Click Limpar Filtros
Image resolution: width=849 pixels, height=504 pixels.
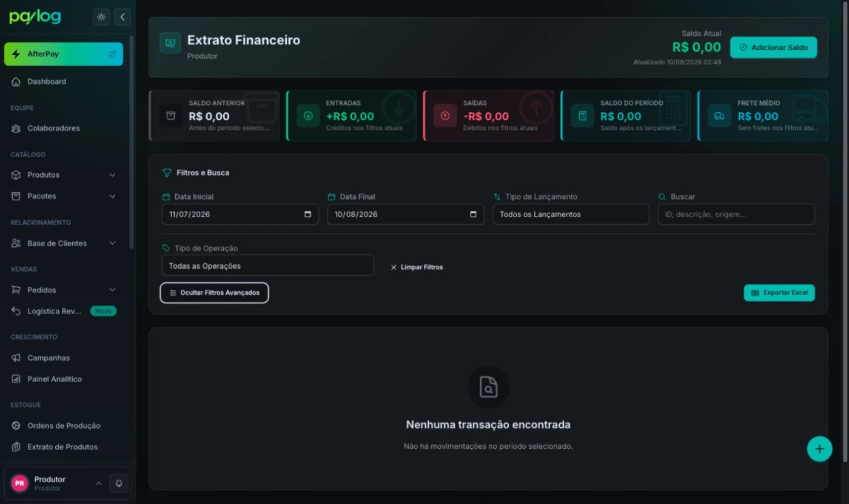coord(417,267)
